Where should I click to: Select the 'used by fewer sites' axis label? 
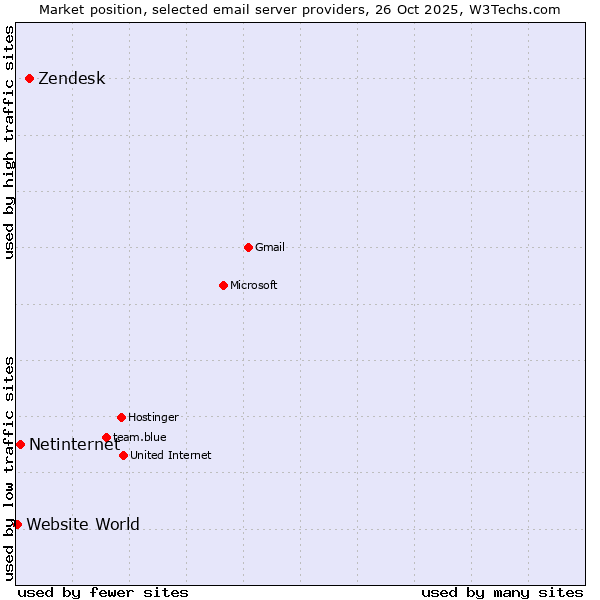click(x=103, y=592)
